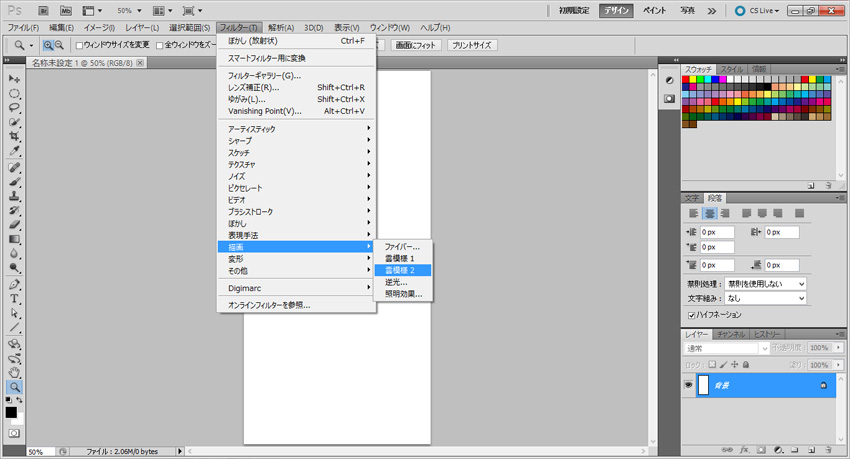Choose the Pen tool
The height and width of the screenshot is (459, 850).
(15, 284)
